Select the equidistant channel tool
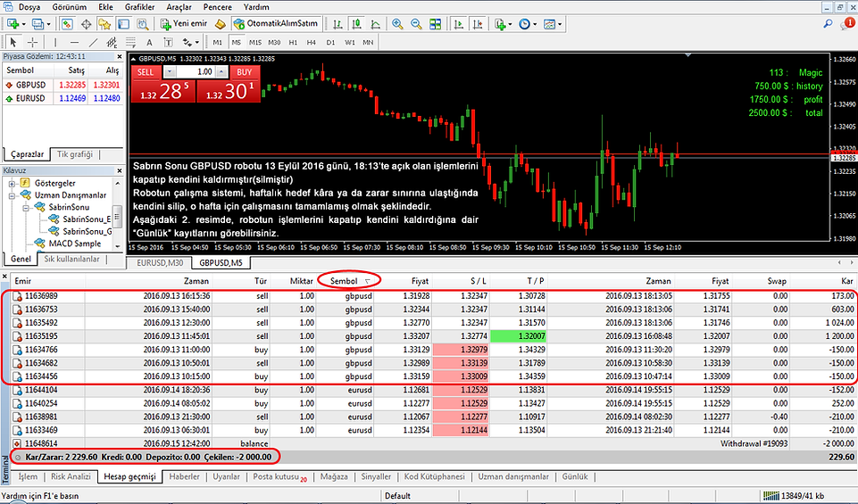Viewport: 858px width, 504px height. pos(112,42)
